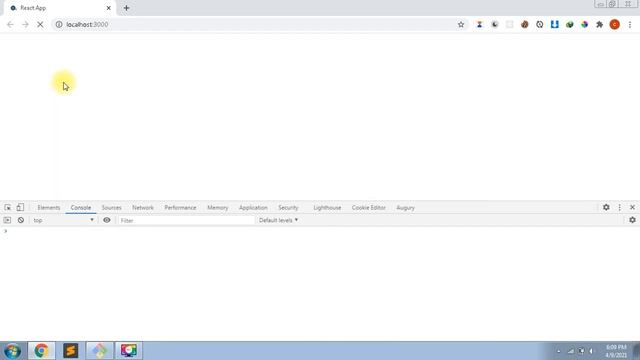
Task: Open the Lighthouse tab
Action: pyautogui.click(x=327, y=207)
